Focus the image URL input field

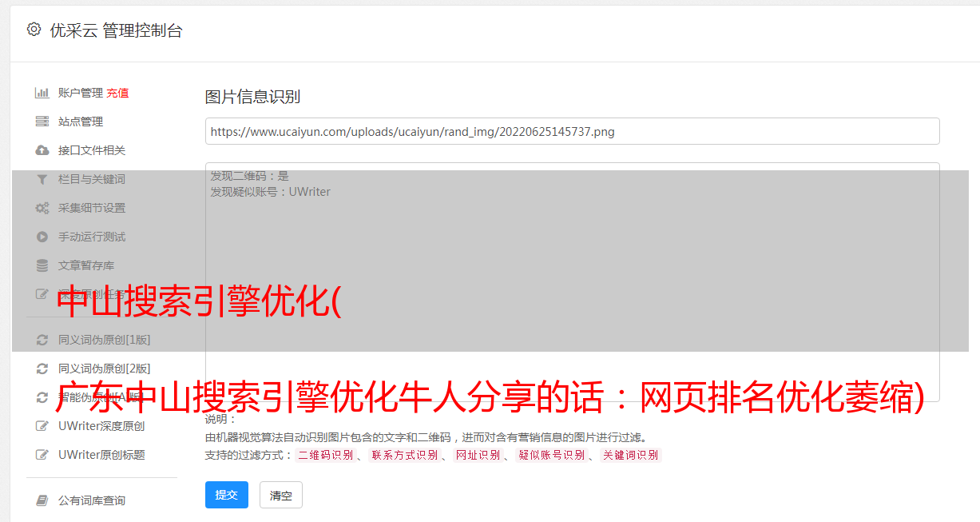[x=572, y=131]
